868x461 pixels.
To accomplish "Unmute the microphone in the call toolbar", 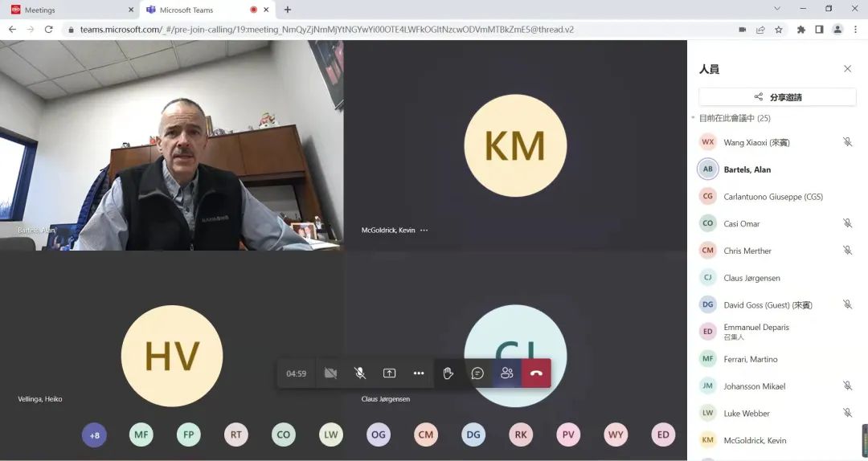I will tap(360, 373).
